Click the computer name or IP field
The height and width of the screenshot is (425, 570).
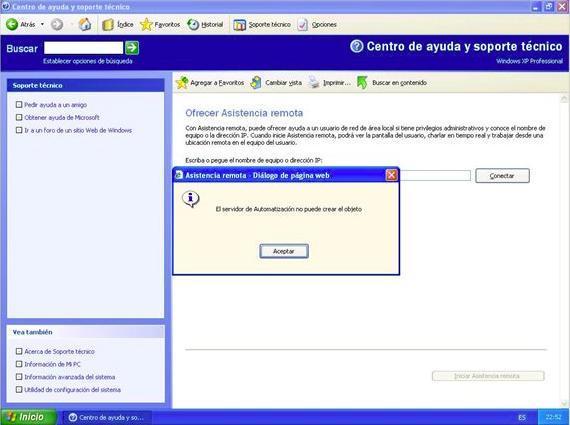tap(435, 176)
